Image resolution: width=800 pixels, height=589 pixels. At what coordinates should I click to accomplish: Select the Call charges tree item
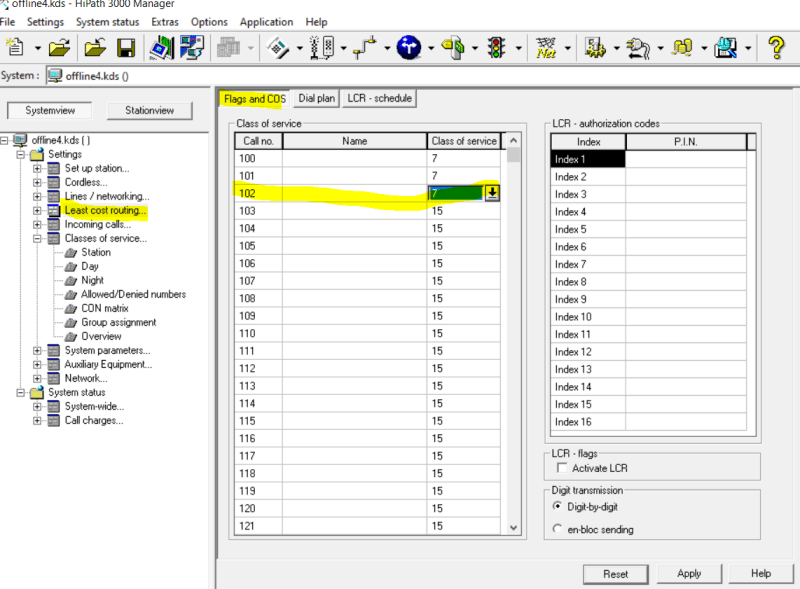coord(94,420)
